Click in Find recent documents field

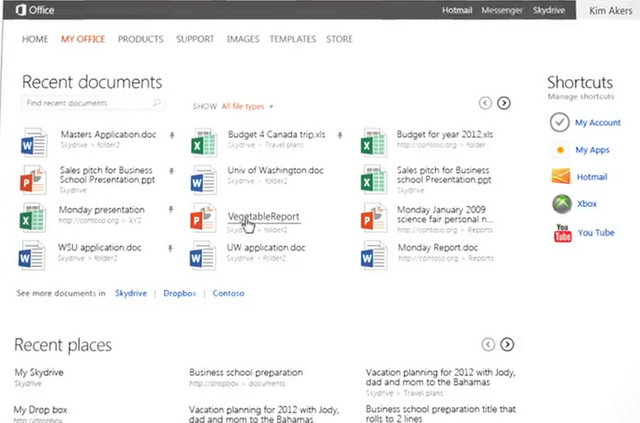(92, 103)
